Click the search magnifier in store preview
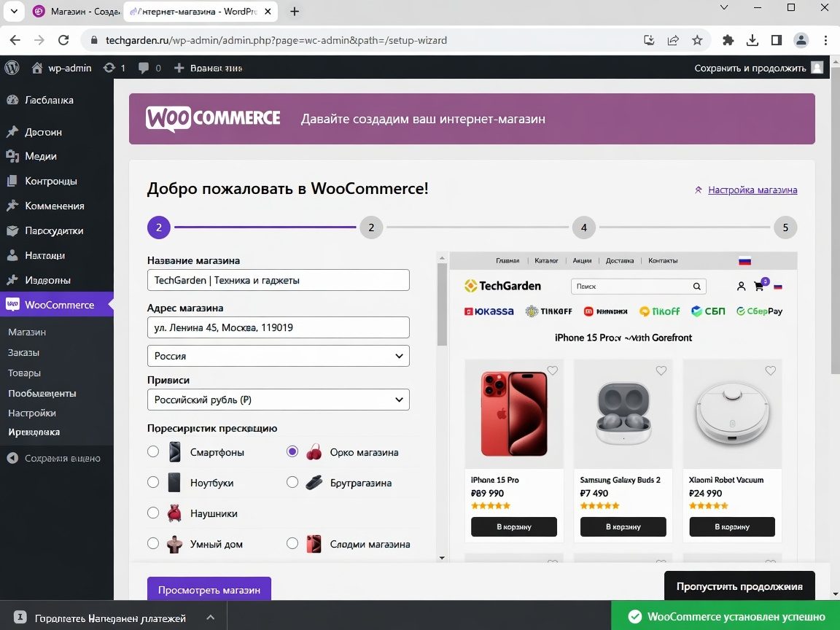This screenshot has height=630, width=840. tap(696, 286)
